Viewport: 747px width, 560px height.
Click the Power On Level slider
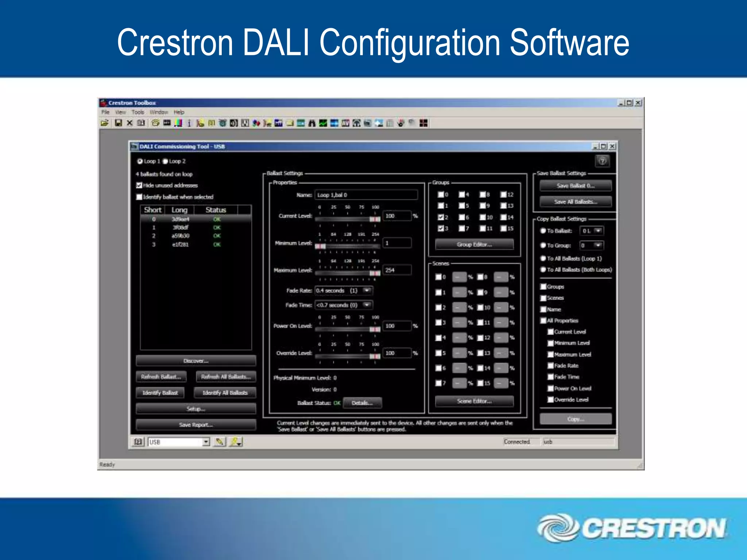[x=348, y=329]
